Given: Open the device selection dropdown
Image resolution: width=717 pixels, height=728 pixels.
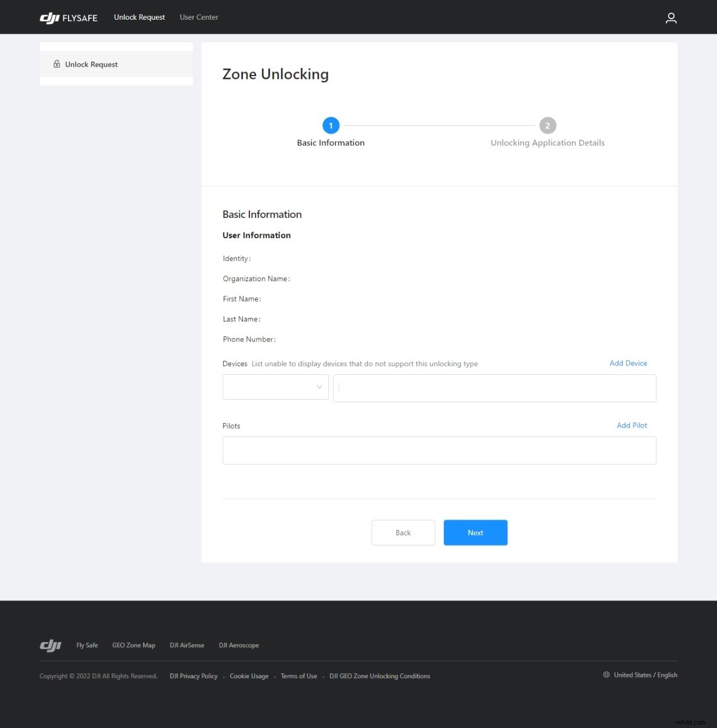Looking at the screenshot, I should 275,387.
